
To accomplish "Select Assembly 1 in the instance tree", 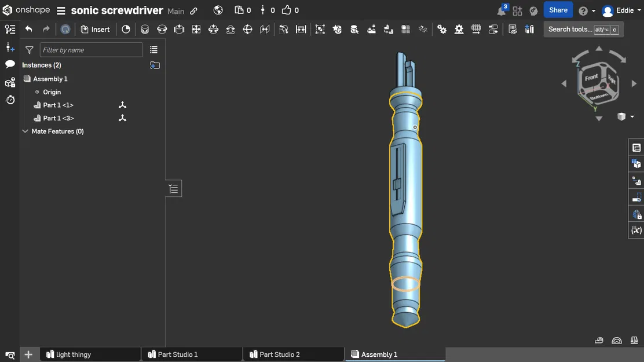I will pos(50,79).
